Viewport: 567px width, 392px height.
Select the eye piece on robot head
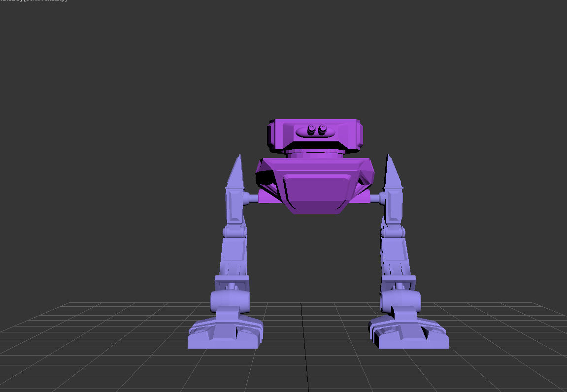tap(315, 131)
